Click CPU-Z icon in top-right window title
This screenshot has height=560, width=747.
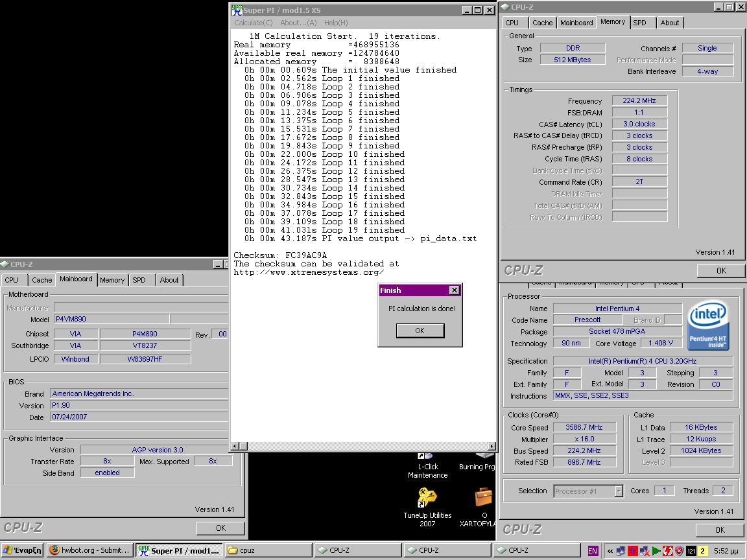pyautogui.click(x=504, y=7)
